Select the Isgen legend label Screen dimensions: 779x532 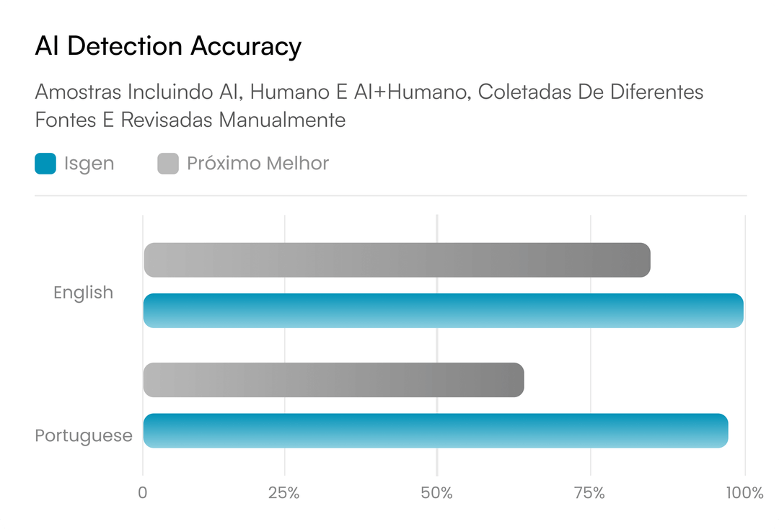point(89,164)
